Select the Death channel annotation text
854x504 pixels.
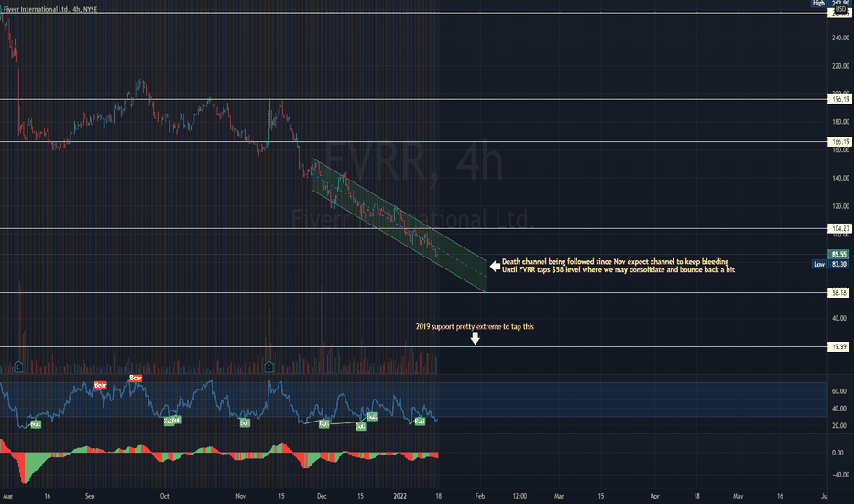[x=619, y=266]
